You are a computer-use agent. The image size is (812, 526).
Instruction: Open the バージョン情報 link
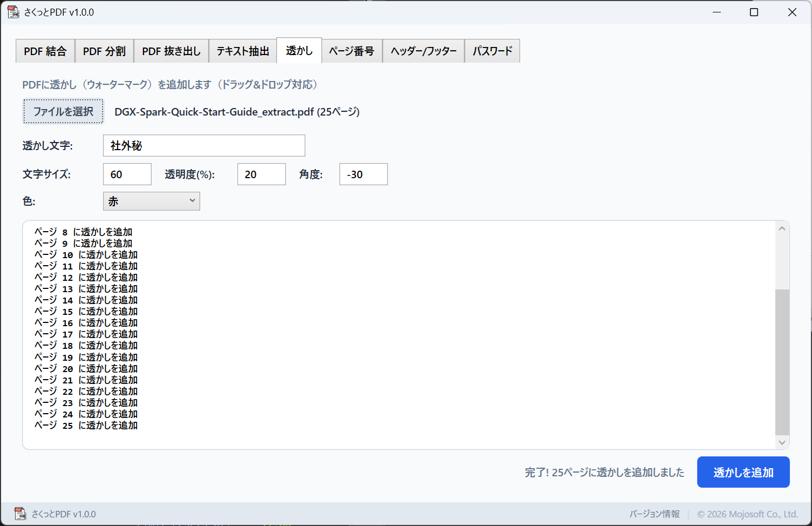point(654,514)
